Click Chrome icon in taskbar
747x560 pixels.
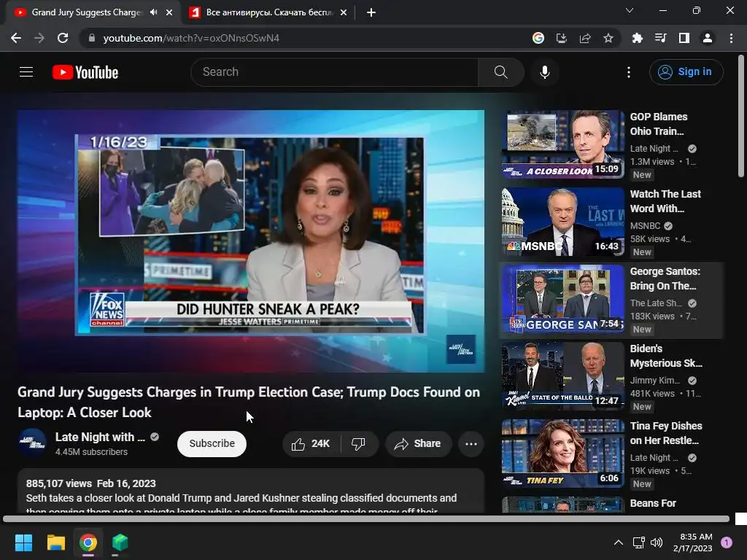(x=88, y=542)
